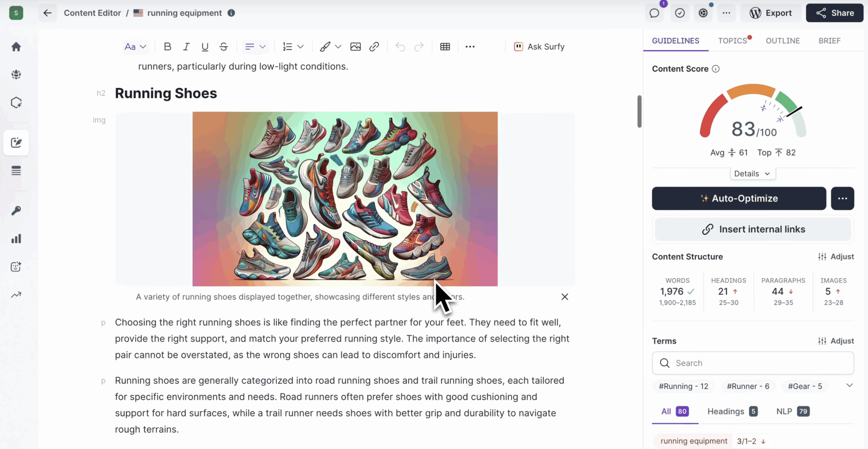This screenshot has height=449, width=868.
Task: Select the NLP terms tab
Action: [x=792, y=411]
